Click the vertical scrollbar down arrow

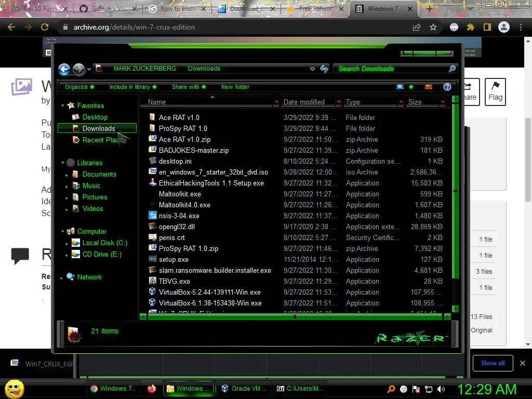point(455,309)
